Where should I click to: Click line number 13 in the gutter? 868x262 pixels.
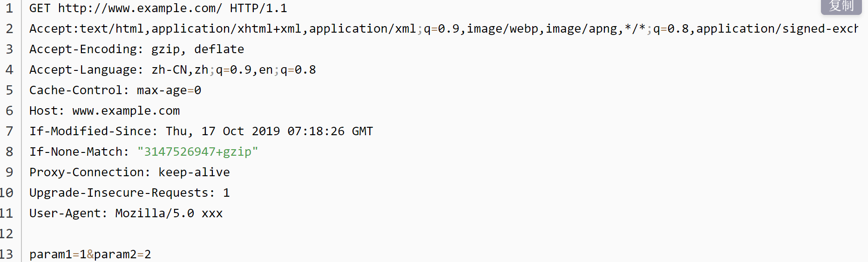click(x=7, y=255)
